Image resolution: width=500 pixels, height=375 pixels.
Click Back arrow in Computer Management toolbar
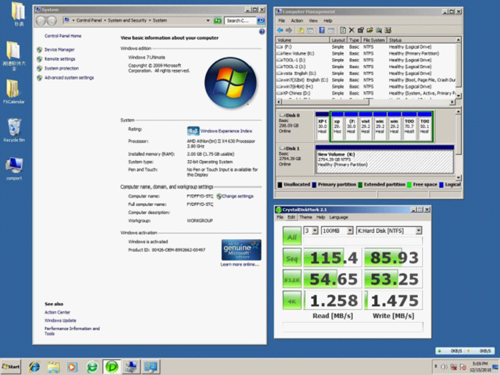[x=280, y=30]
